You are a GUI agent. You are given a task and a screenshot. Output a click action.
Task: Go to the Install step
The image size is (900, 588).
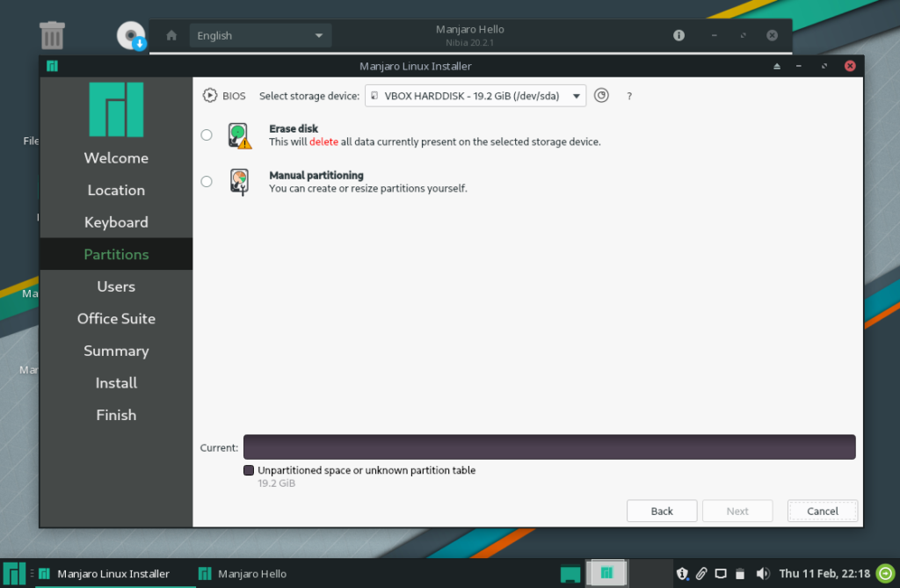(116, 383)
